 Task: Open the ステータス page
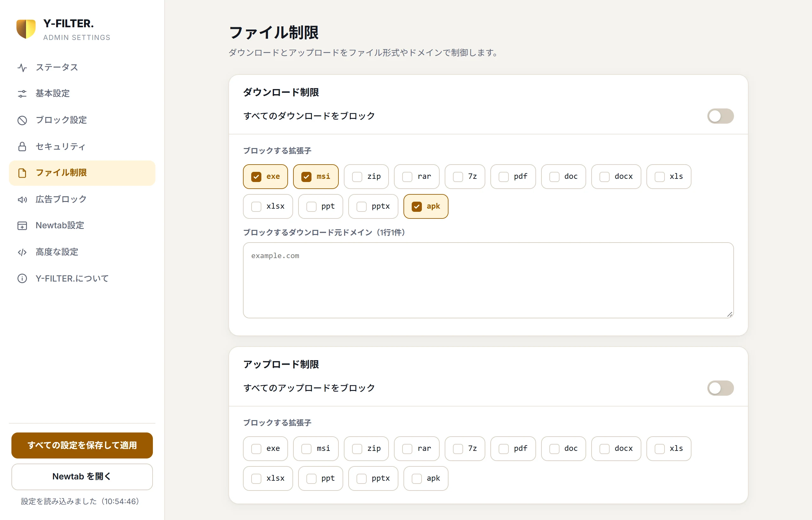coord(82,68)
